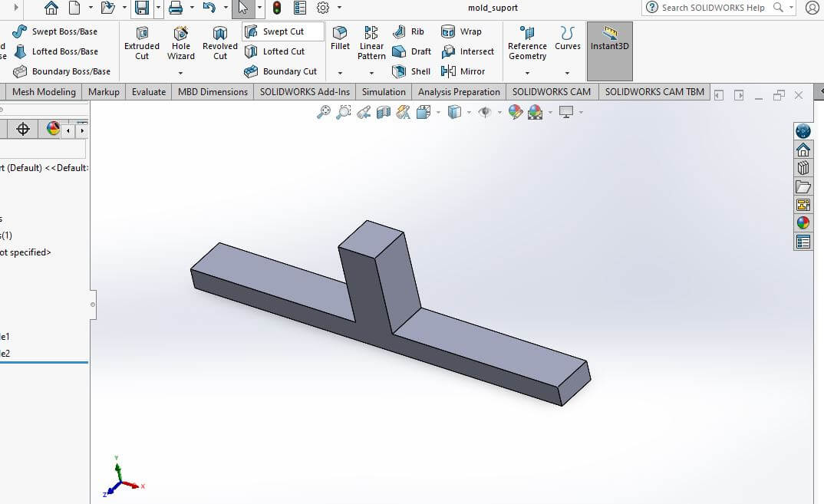
Task: Expand the Reference Geometry dropdown arrow
Action: (527, 73)
